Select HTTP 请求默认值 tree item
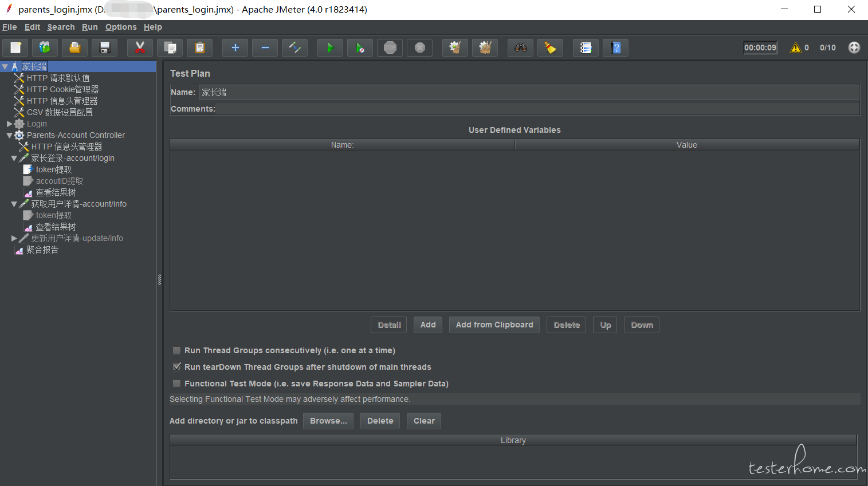The image size is (868, 486). (58, 78)
